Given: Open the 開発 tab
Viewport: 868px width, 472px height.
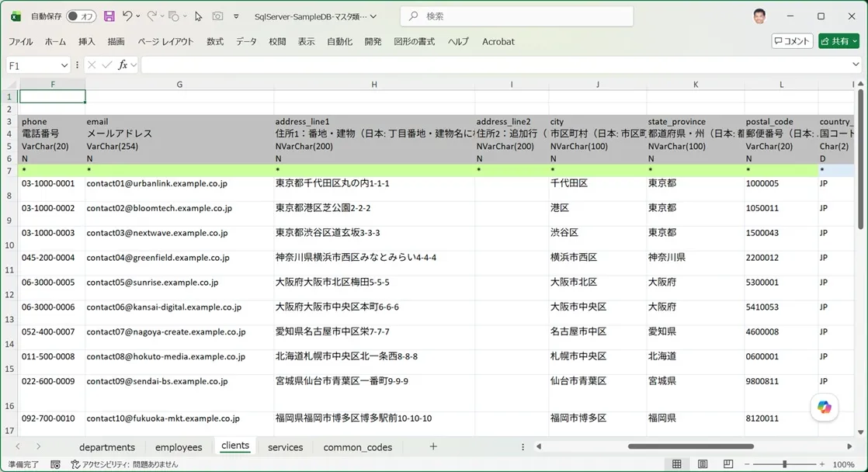Looking at the screenshot, I should 373,41.
